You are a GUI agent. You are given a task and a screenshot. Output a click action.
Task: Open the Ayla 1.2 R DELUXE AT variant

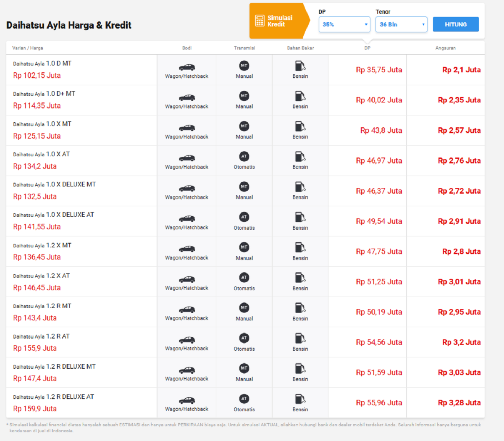tap(53, 396)
